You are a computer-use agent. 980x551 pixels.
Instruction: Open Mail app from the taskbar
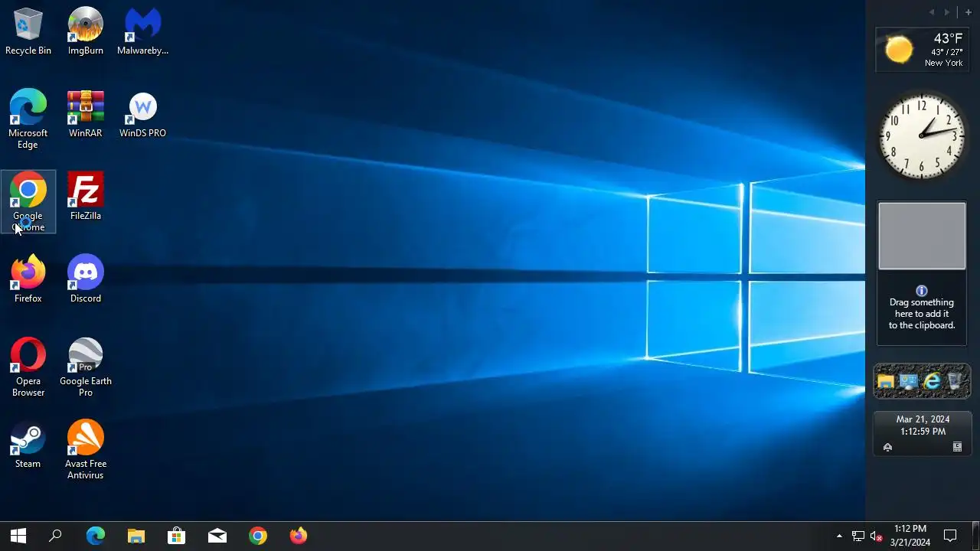217,536
